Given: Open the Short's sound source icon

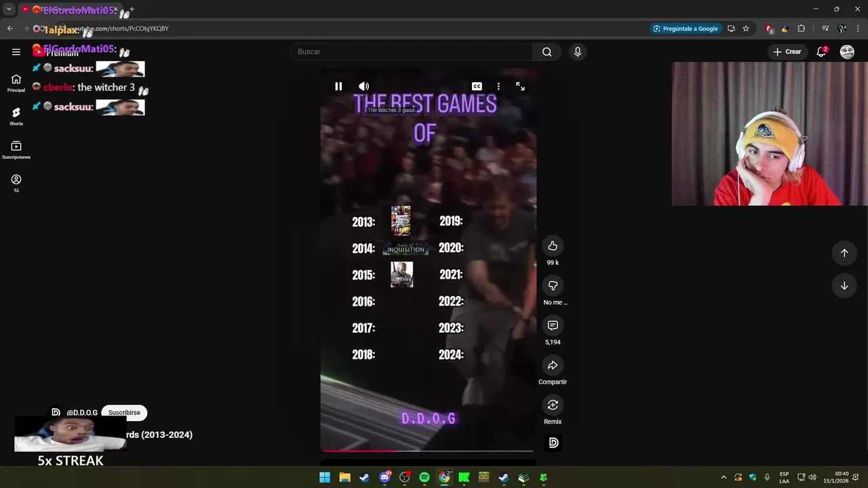Looking at the screenshot, I should 553,443.
